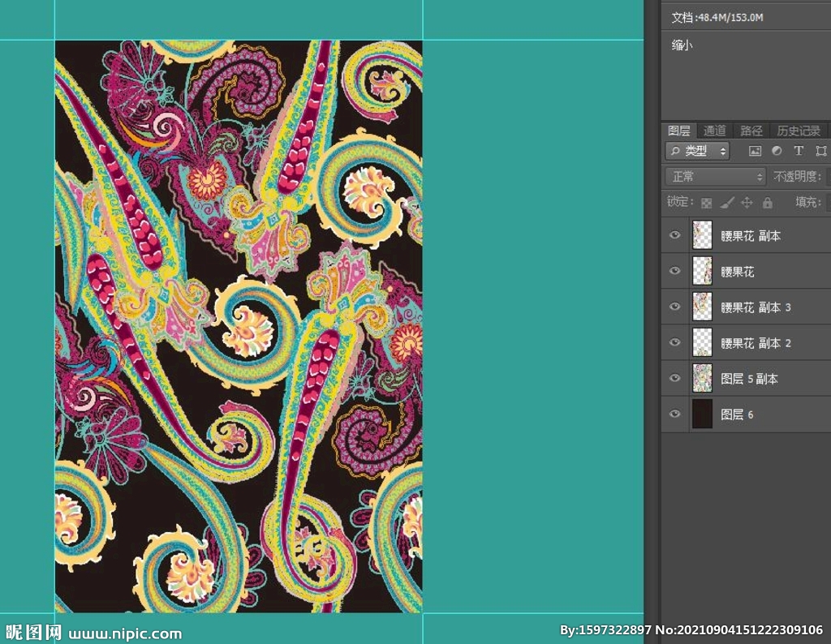Click the shape layer filter icon
This screenshot has height=644, width=831.
pyautogui.click(x=820, y=151)
